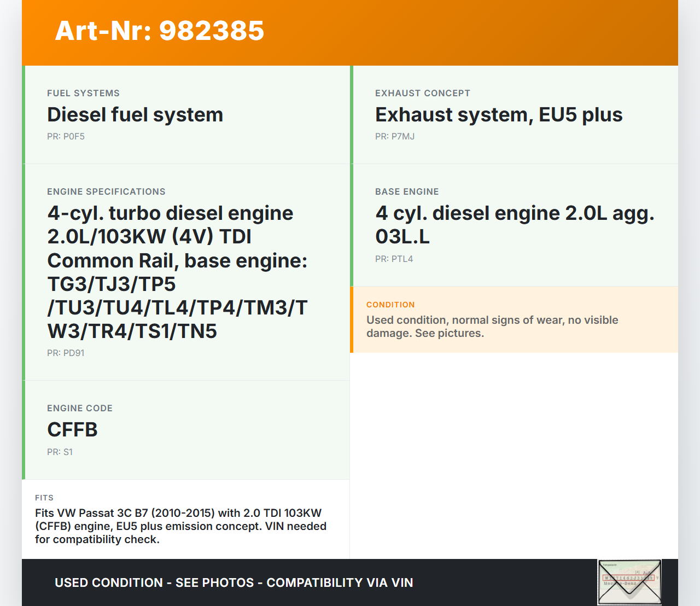Click the PR: S1 code
This screenshot has height=606, width=700.
coord(60,452)
